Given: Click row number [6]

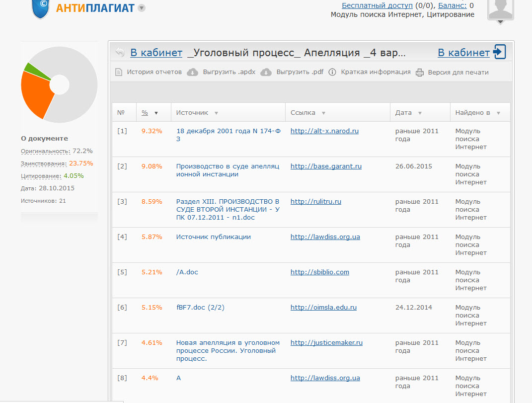Looking at the screenshot, I should click(x=122, y=308).
